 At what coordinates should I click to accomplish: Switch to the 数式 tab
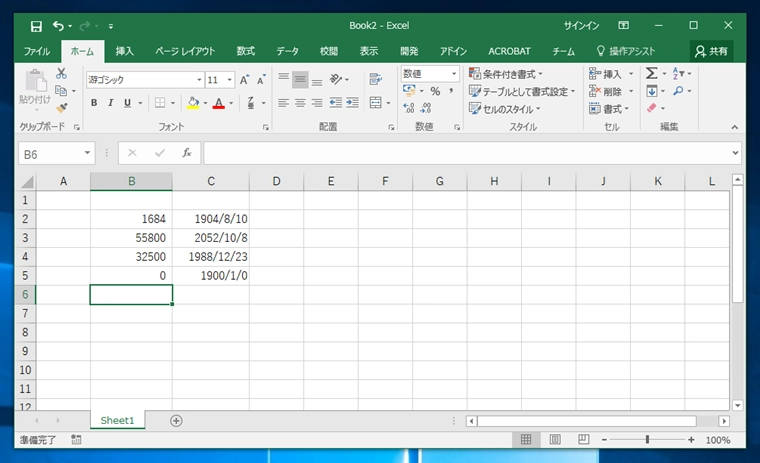246,51
